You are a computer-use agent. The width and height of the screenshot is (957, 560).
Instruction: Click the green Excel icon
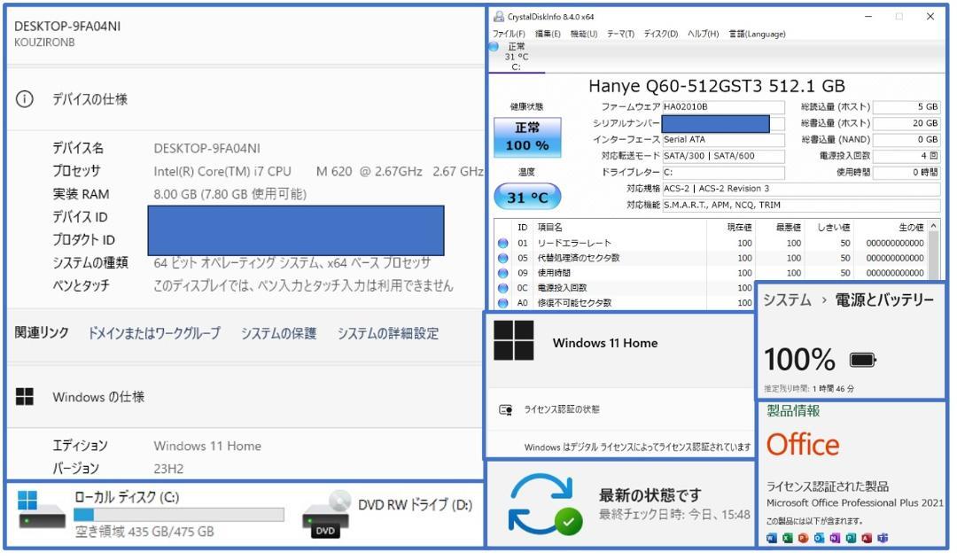coord(787,538)
